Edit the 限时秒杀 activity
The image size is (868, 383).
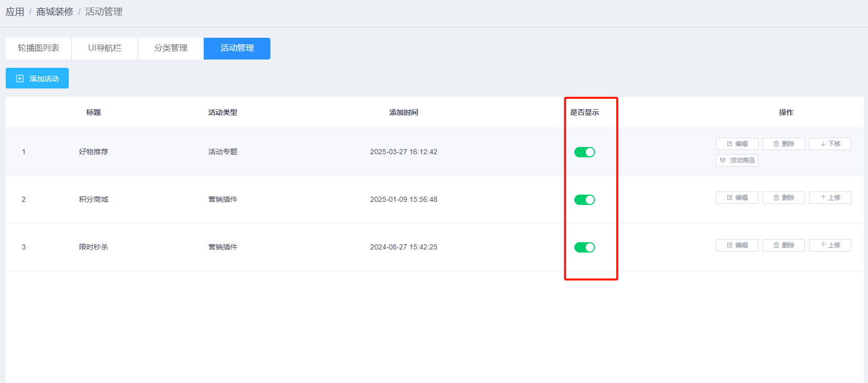click(x=737, y=245)
